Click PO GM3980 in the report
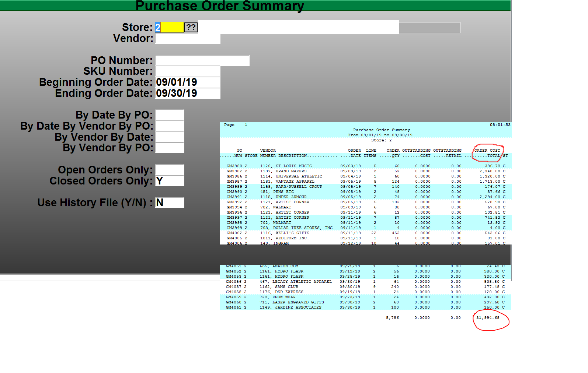588x373 pixels. pyautogui.click(x=234, y=166)
